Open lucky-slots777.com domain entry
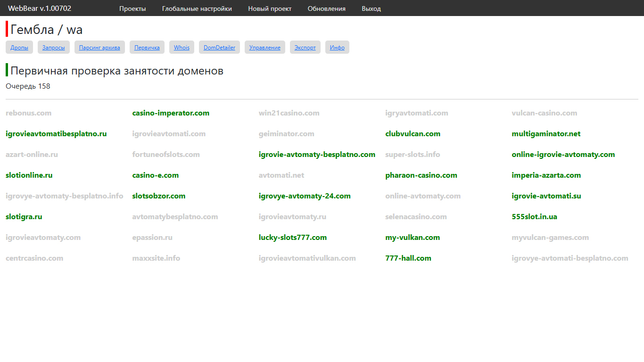The height and width of the screenshot is (362, 644). coord(292,238)
